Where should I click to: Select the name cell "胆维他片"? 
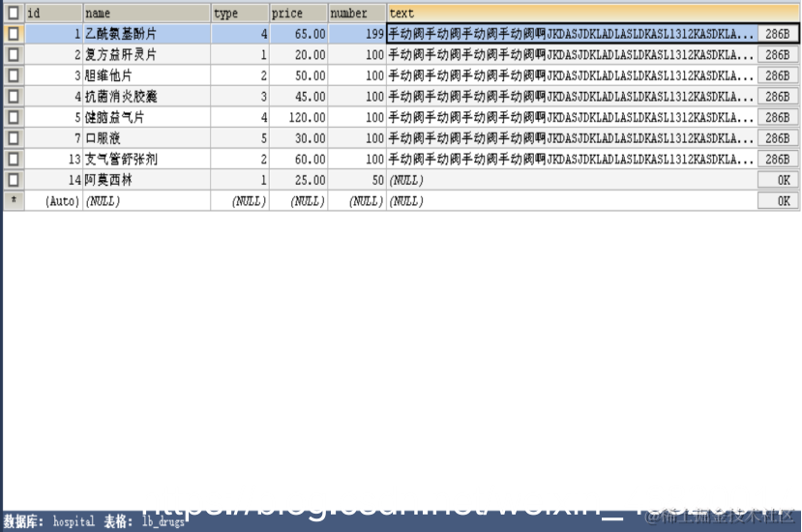click(147, 75)
